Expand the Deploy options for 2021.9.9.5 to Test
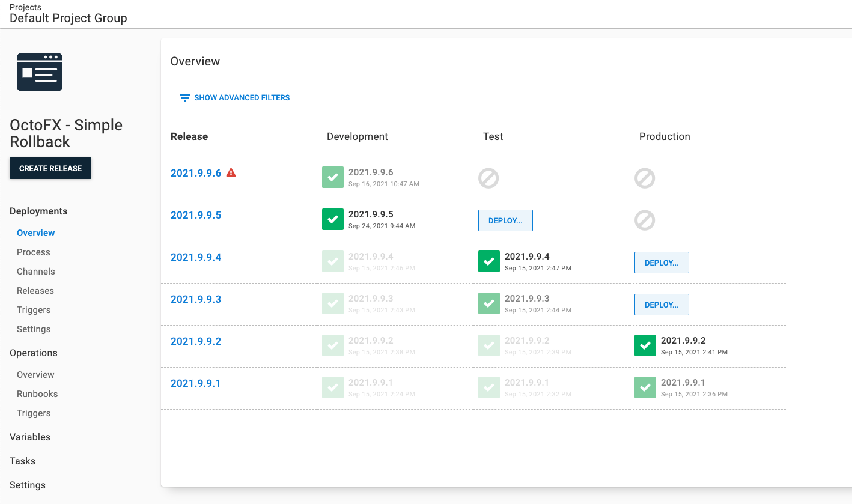 click(505, 220)
